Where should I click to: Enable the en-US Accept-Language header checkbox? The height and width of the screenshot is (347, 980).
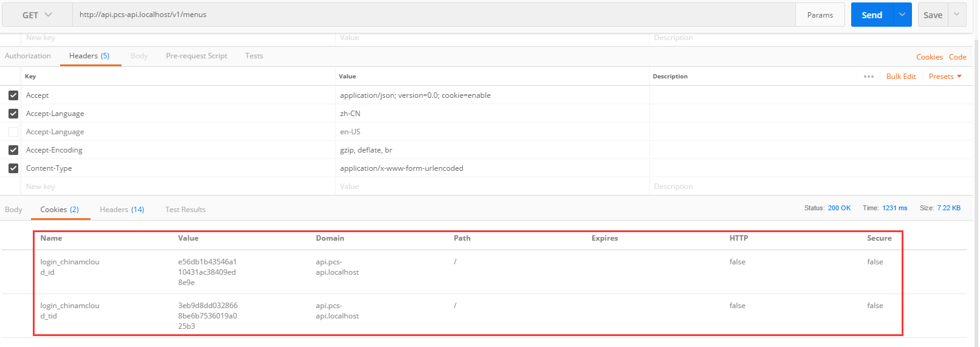[13, 132]
